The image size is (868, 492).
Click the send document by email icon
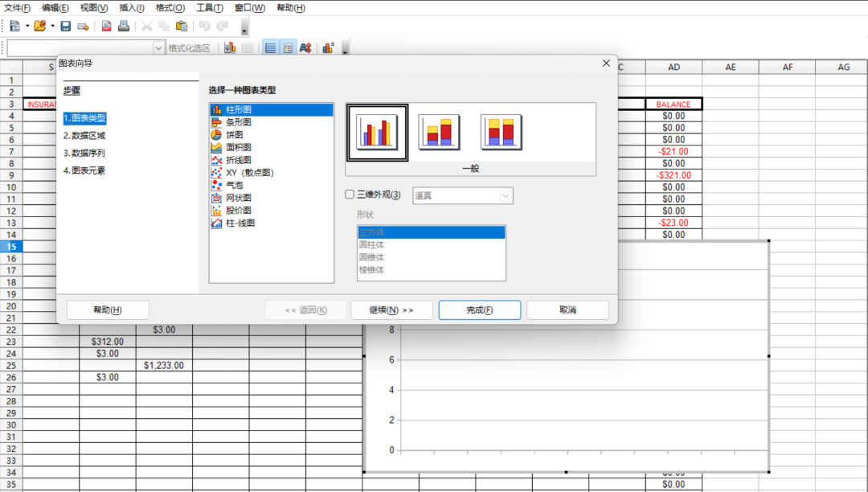coord(83,26)
